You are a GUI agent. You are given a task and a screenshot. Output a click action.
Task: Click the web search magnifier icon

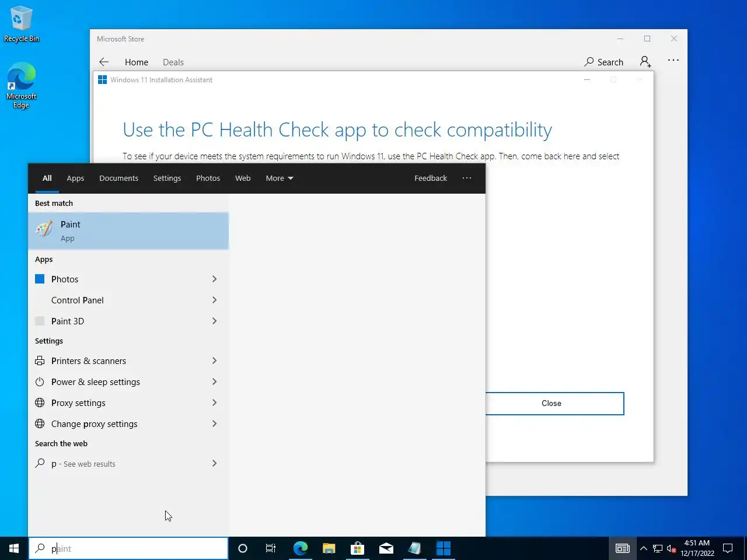pos(40,463)
